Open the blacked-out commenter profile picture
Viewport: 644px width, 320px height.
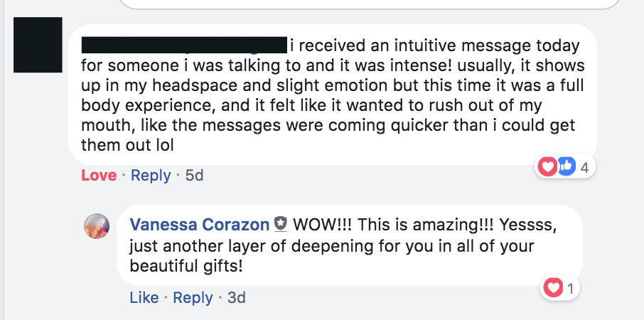tap(38, 45)
